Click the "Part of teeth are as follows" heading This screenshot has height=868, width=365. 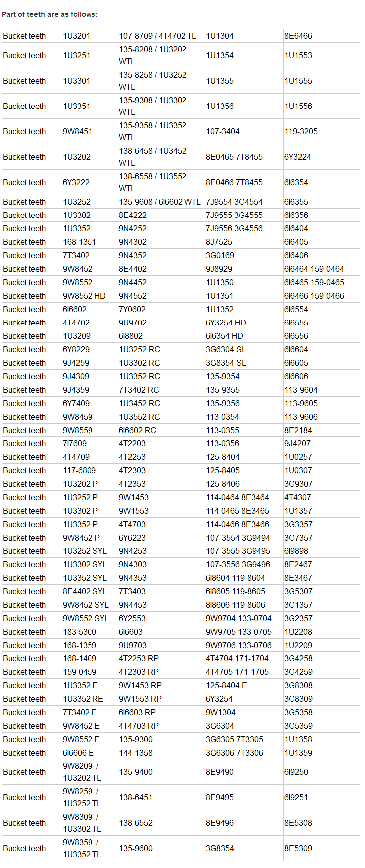pos(50,14)
